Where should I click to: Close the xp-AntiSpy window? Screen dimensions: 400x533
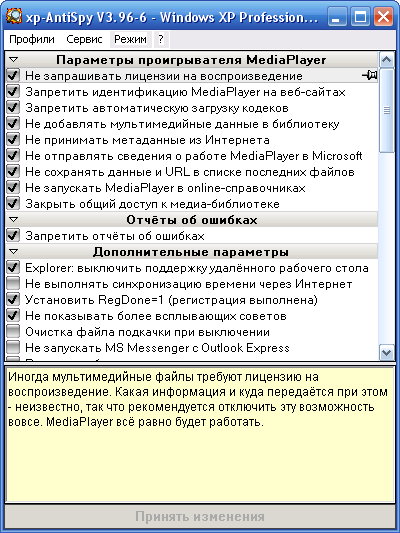click(383, 17)
